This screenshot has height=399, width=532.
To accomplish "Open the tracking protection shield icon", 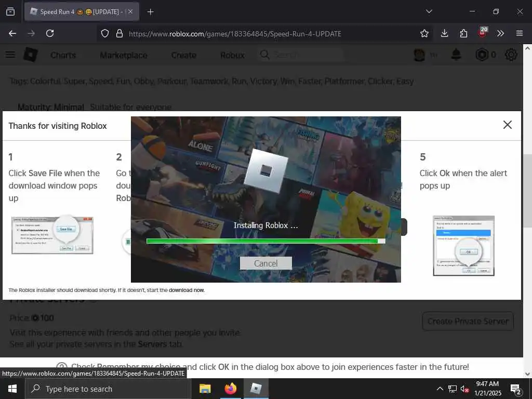I will (x=105, y=33).
